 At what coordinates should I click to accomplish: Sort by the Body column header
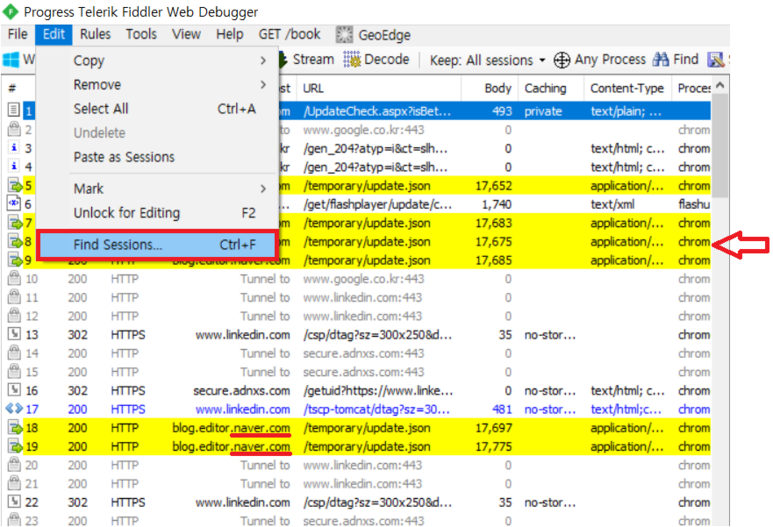(x=490, y=88)
